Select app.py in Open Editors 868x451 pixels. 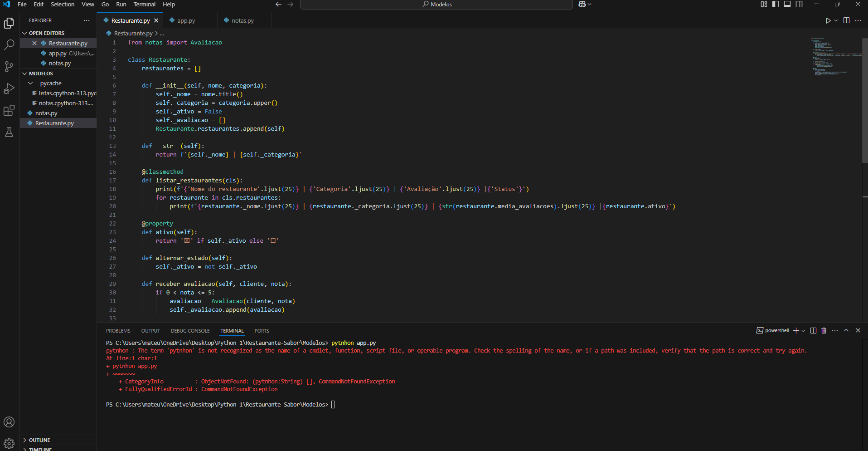pyautogui.click(x=58, y=53)
